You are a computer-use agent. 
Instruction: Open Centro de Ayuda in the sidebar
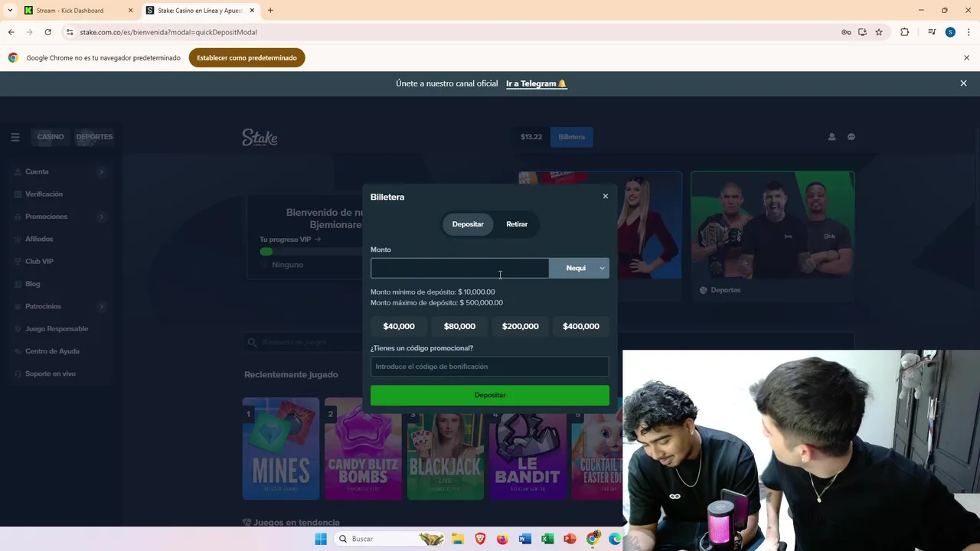(x=52, y=351)
